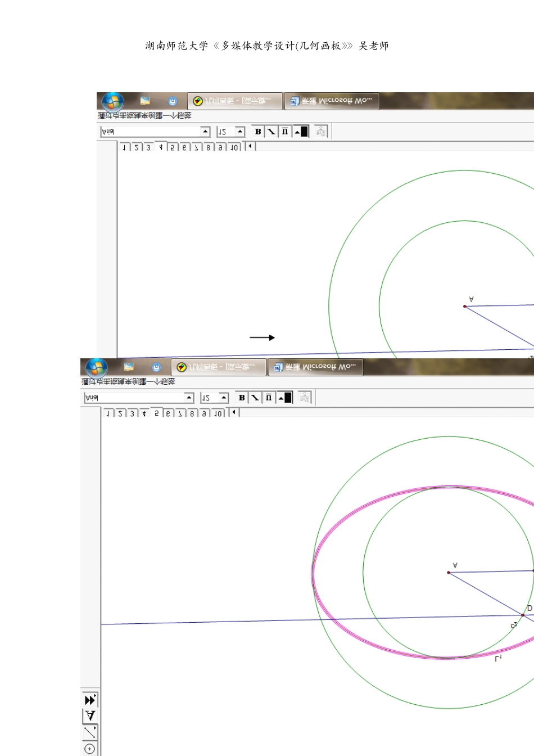
Task: Open the text color dropdown arrow in the pink-ellipse window
Action: pos(281,398)
